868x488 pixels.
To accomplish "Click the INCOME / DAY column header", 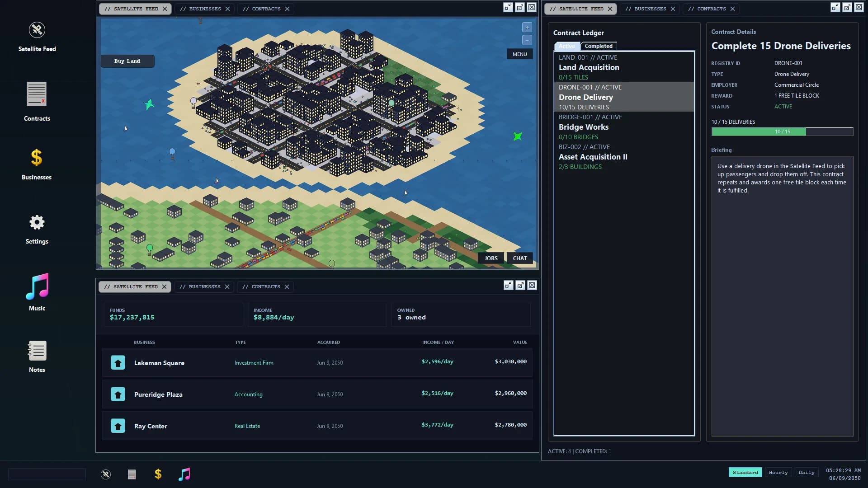I will point(438,343).
